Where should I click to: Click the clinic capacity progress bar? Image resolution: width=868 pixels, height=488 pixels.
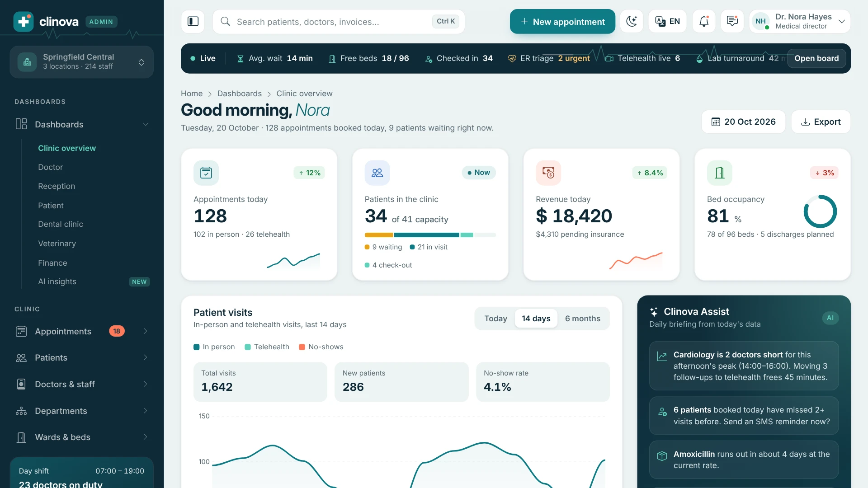click(x=430, y=235)
